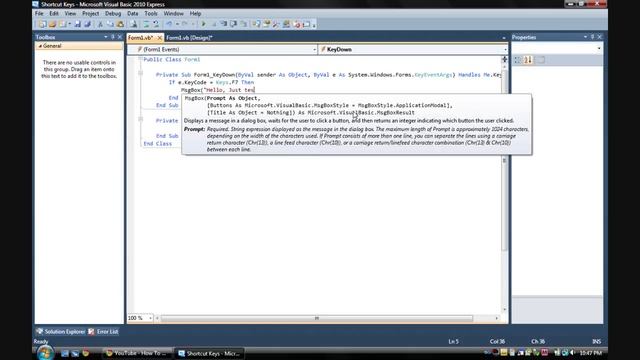Screen dimensions: 640x360
Task: Open the toolbar options overflow arrow
Action: pos(314,25)
